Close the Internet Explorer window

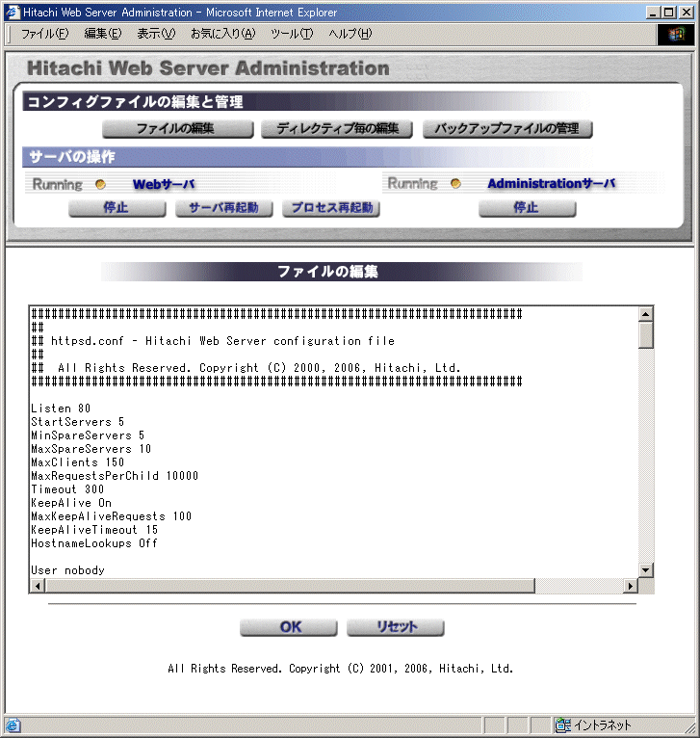(687, 13)
